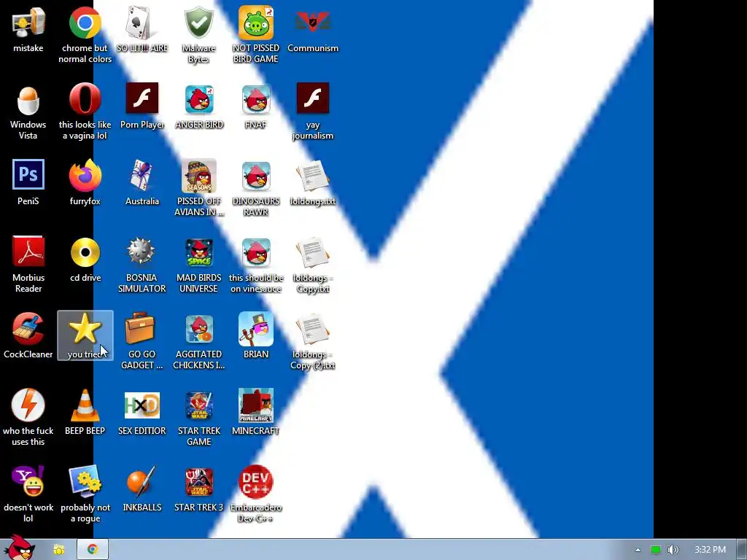Click the "INKBALLS" orange ball icon
Screen dimensions: 747x560
[x=141, y=481]
